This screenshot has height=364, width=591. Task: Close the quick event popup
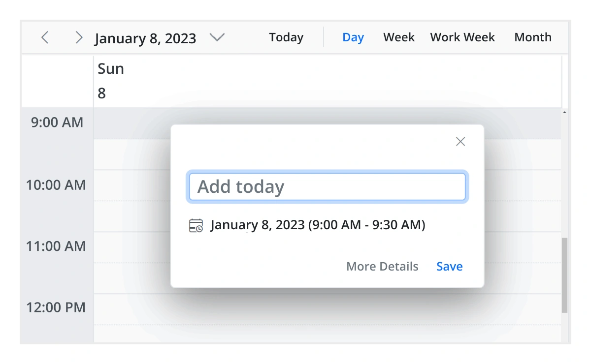460,142
